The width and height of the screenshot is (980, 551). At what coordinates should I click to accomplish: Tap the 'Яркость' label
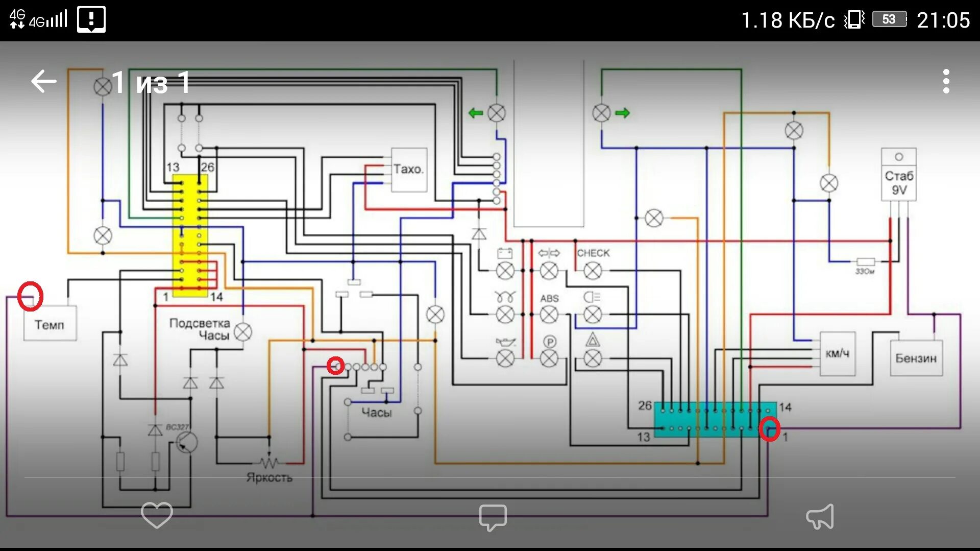click(x=269, y=477)
